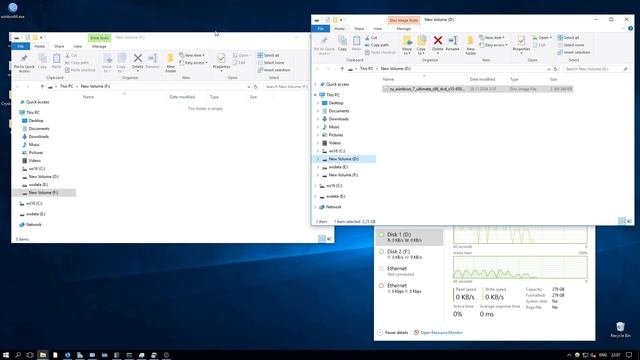640x360 pixels.
Task: Show hidden system tray icons
Action: click(x=569, y=355)
